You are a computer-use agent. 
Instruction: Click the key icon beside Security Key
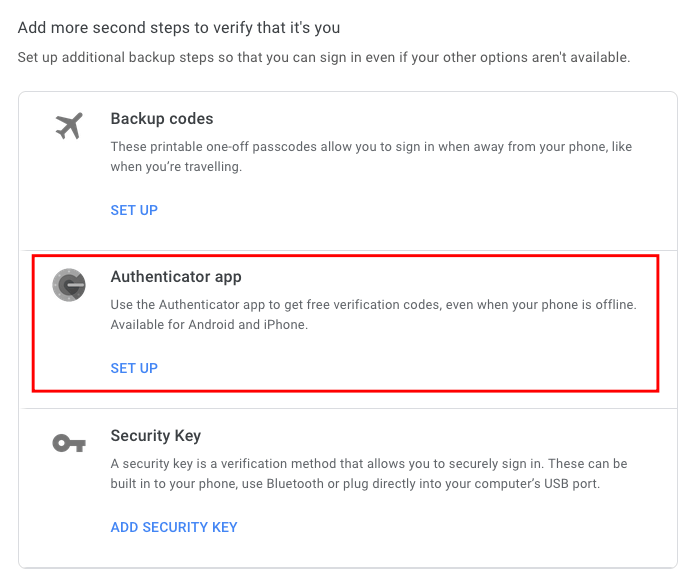[x=69, y=444]
